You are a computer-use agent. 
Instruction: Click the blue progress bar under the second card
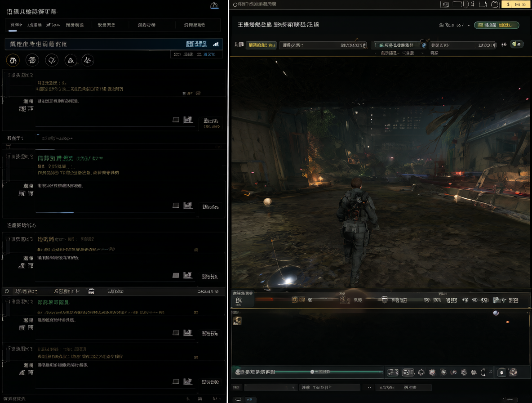(54, 213)
